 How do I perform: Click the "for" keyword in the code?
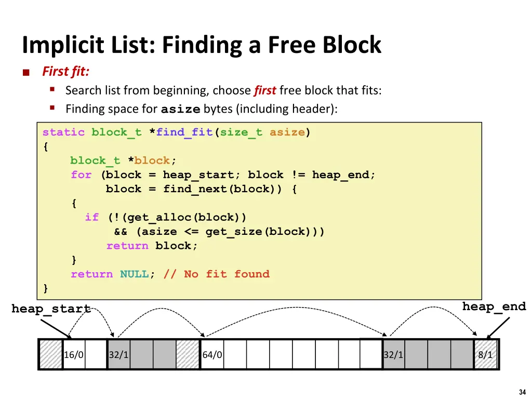81,175
